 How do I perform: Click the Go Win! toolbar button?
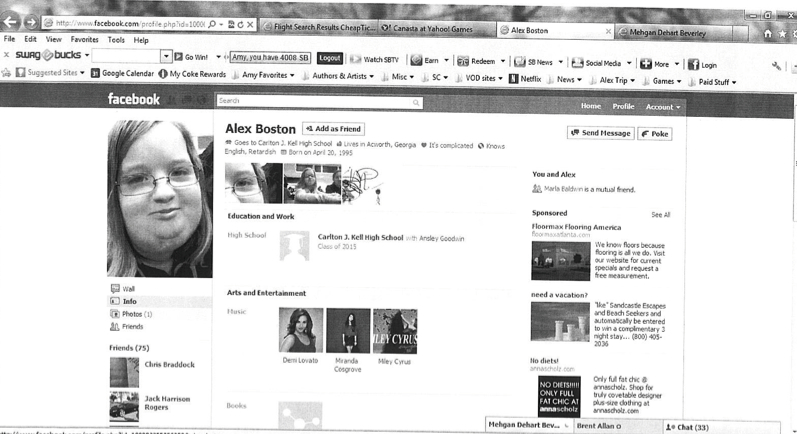point(192,57)
